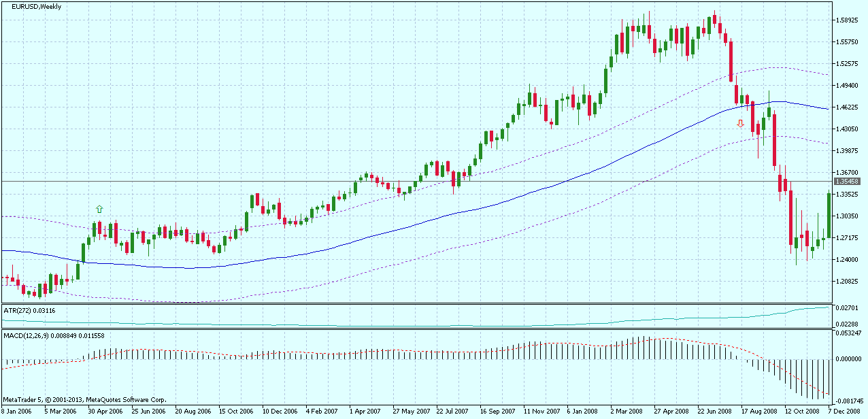
Task: Click the 6 Jan 2008 date label
Action: click(x=583, y=412)
